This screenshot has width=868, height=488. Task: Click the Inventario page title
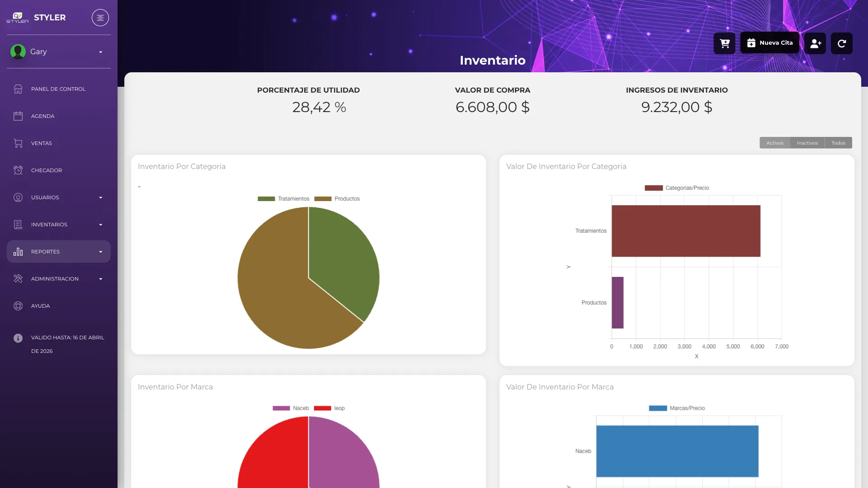492,60
